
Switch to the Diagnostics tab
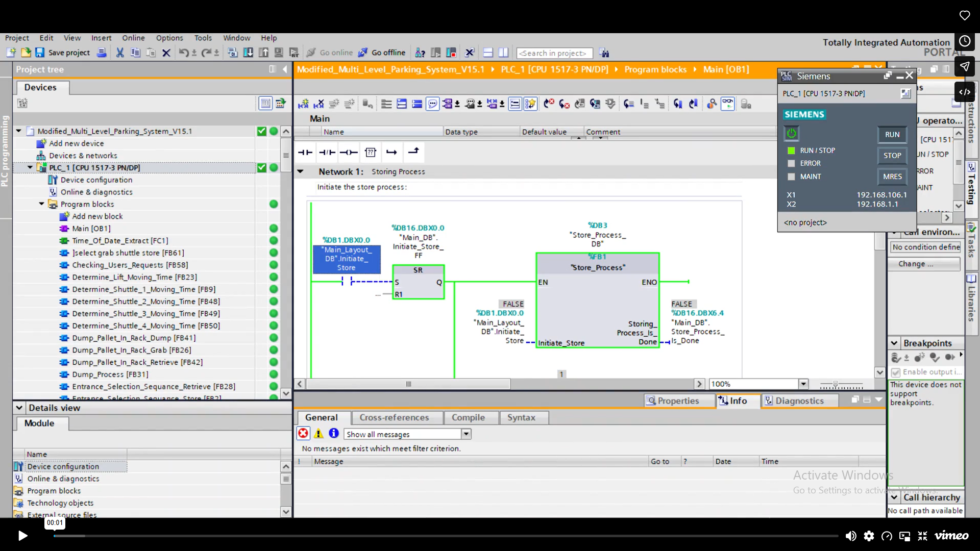(799, 401)
